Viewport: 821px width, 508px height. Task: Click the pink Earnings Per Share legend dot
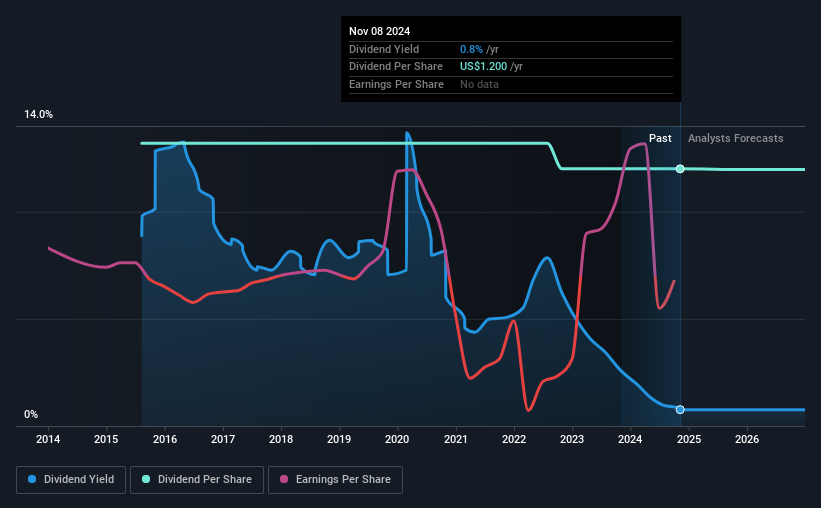click(284, 479)
